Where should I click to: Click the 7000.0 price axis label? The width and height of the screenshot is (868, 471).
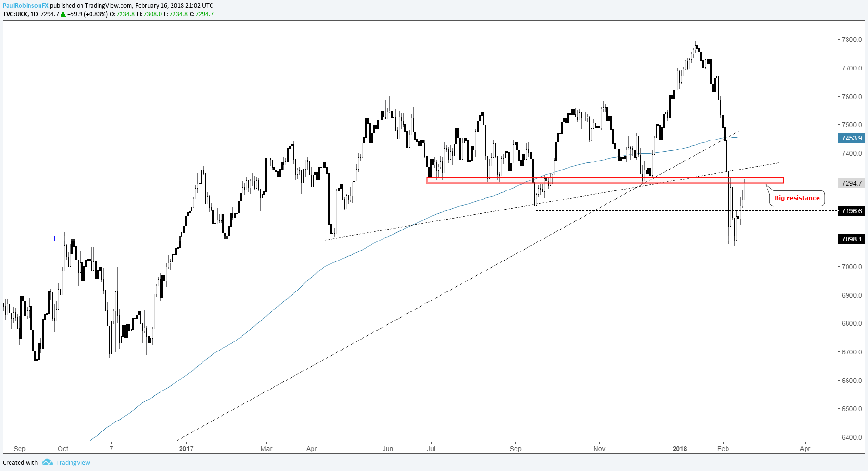[x=852, y=267]
